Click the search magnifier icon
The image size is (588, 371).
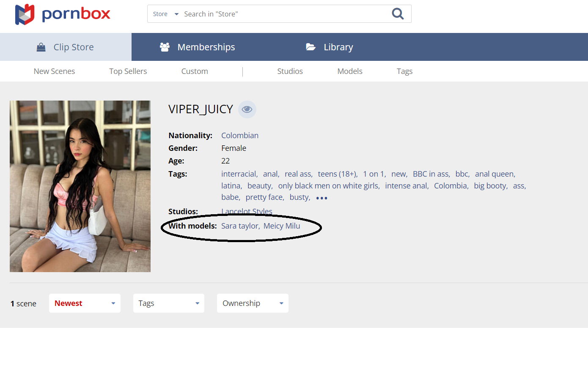pos(397,14)
